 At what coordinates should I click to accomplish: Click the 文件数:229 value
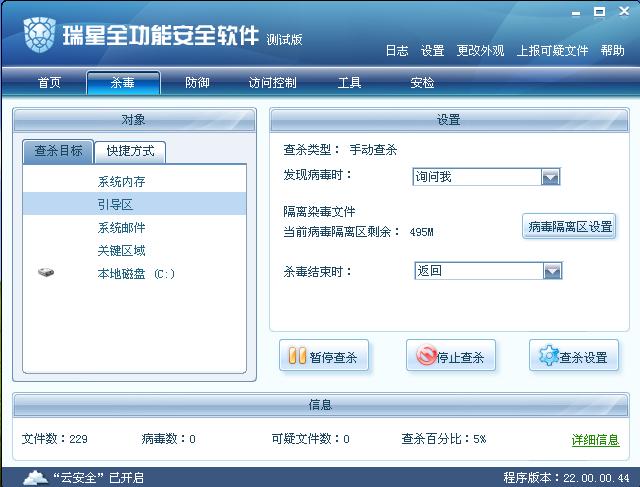(x=55, y=439)
